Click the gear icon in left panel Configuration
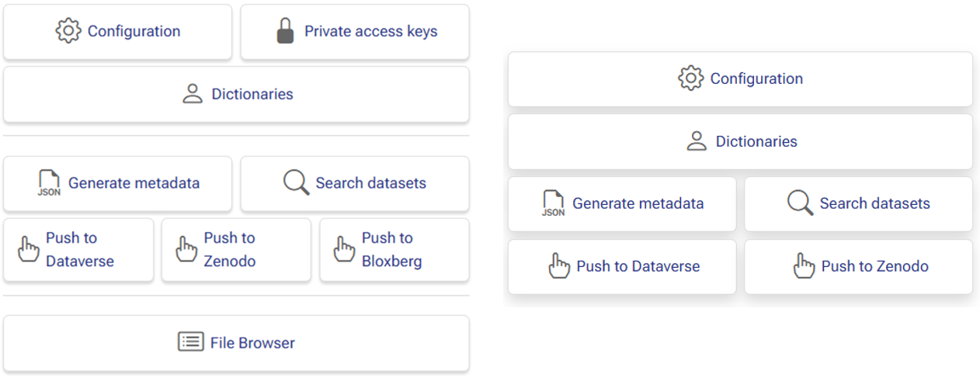 pos(68,31)
